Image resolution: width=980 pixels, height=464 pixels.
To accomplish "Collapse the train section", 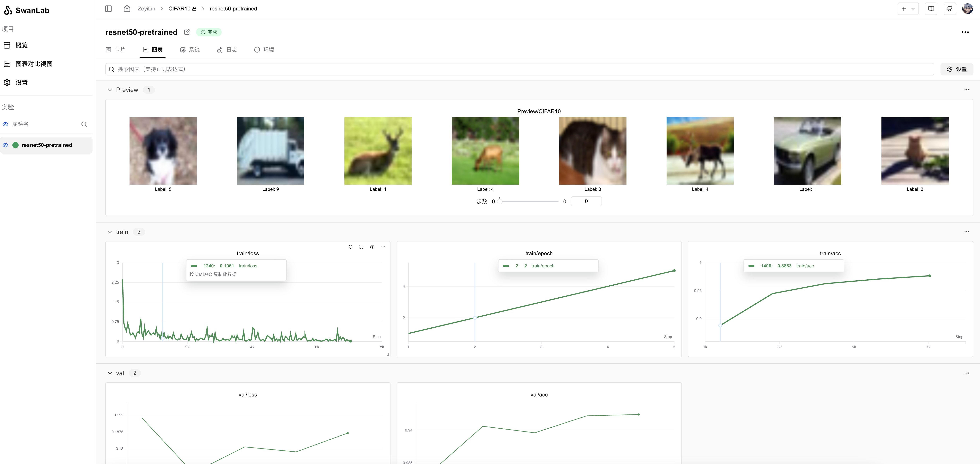I will click(110, 232).
